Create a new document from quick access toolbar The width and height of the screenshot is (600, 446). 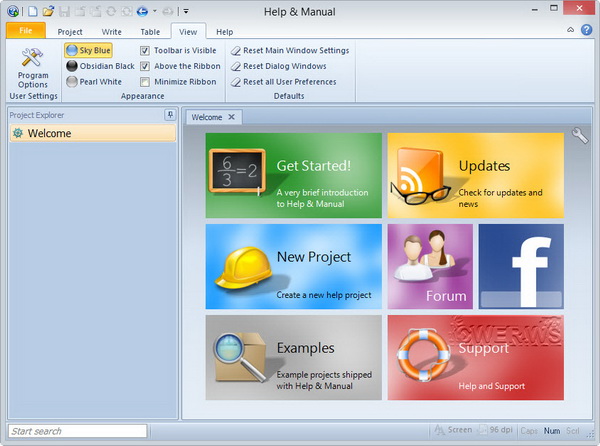(x=33, y=11)
